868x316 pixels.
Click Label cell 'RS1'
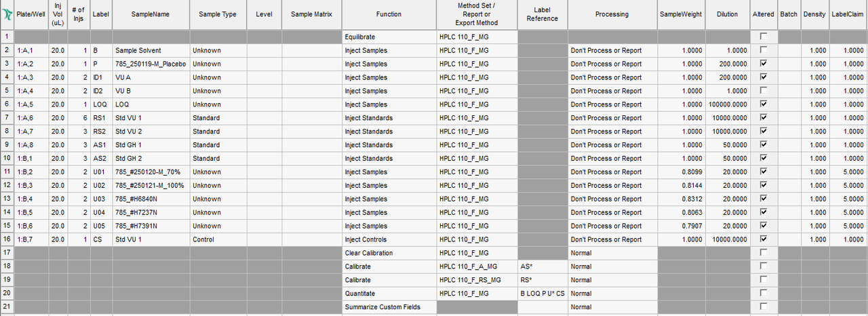click(x=101, y=118)
